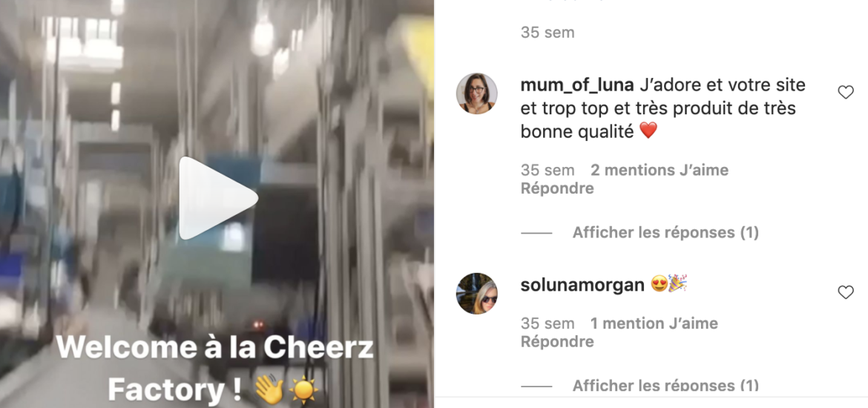Click the heart-eyes emoji in solunamorgan's comment

pyautogui.click(x=659, y=285)
